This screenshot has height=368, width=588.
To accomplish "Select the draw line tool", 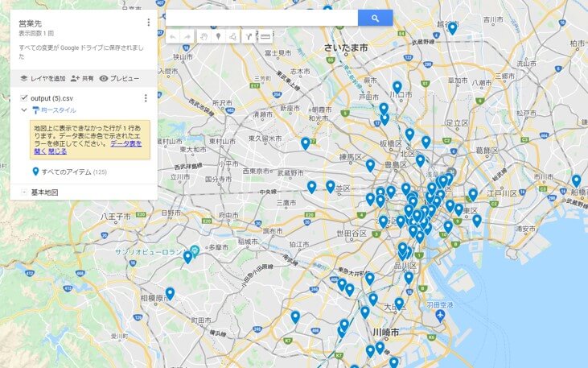I will tap(233, 37).
